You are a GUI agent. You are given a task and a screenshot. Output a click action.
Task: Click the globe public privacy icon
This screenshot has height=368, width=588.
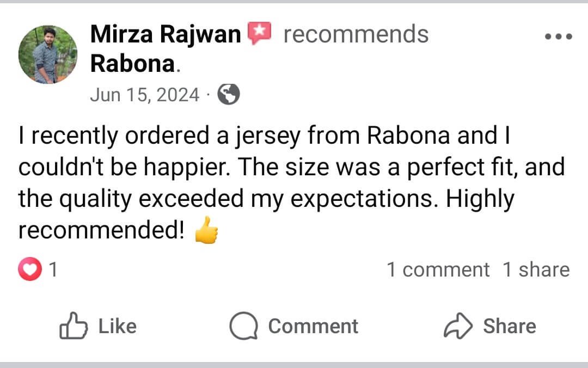coord(228,94)
